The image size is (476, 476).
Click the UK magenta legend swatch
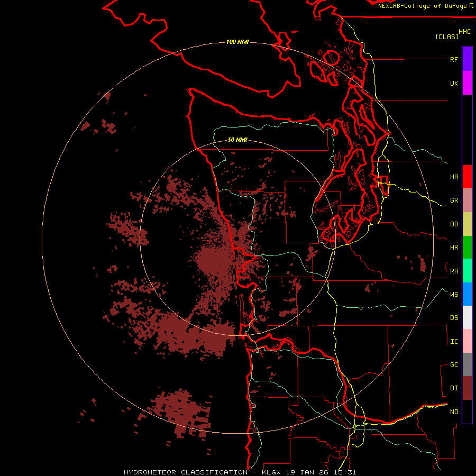coord(467,83)
